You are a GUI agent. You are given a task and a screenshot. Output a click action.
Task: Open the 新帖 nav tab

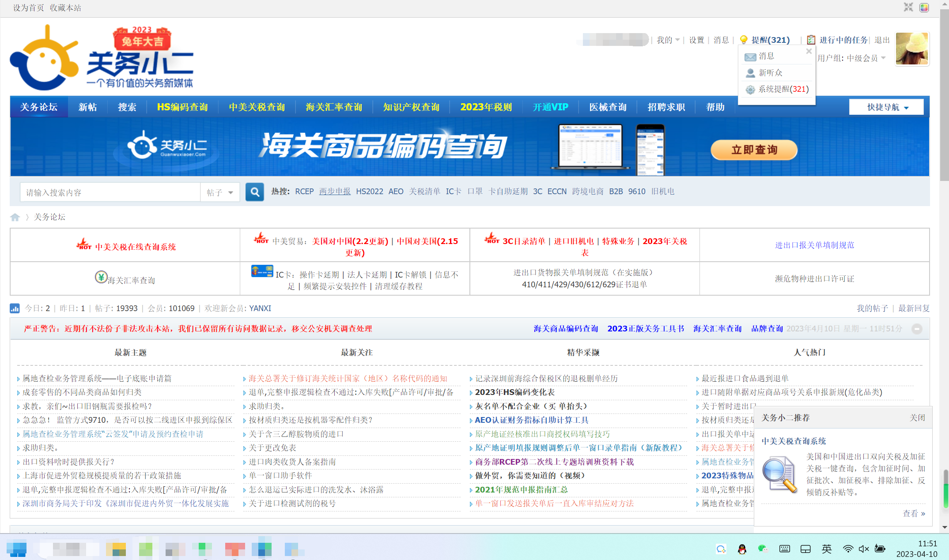87,107
